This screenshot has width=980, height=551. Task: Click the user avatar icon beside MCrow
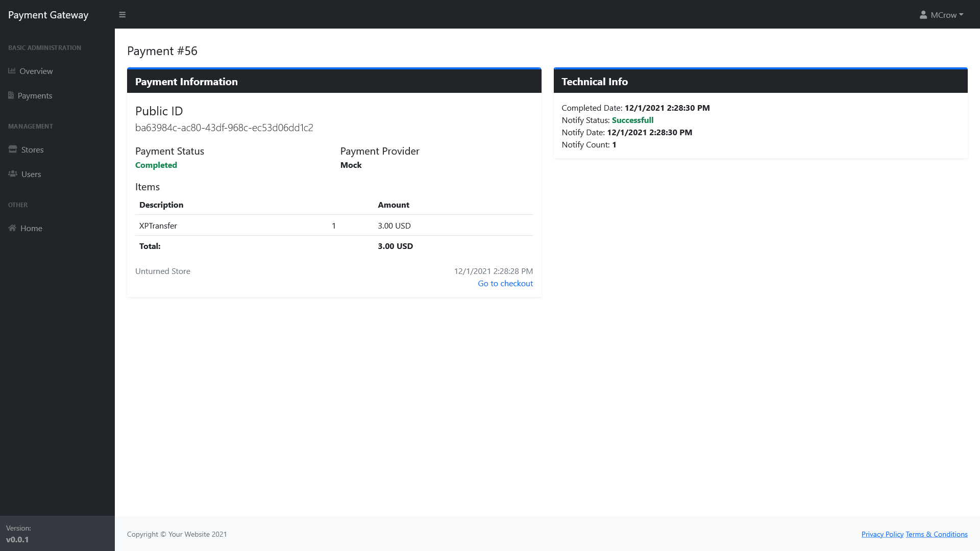coord(923,15)
